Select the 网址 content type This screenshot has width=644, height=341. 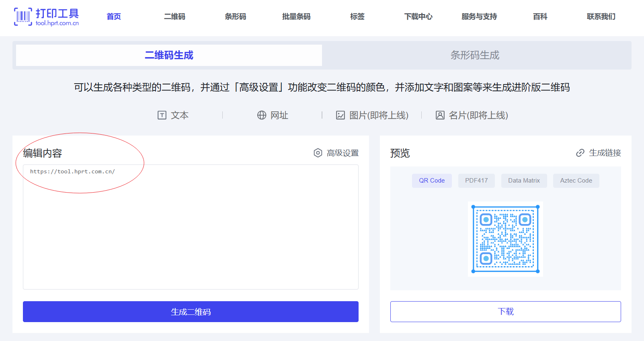273,115
